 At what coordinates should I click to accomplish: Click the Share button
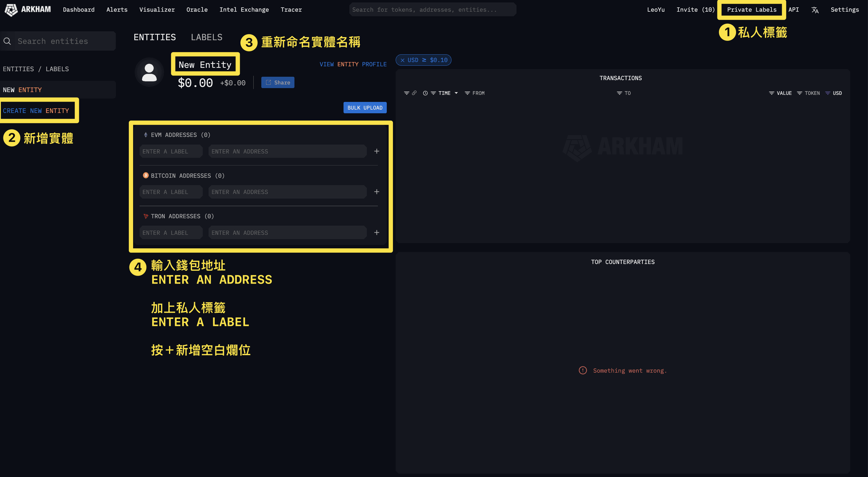278,82
